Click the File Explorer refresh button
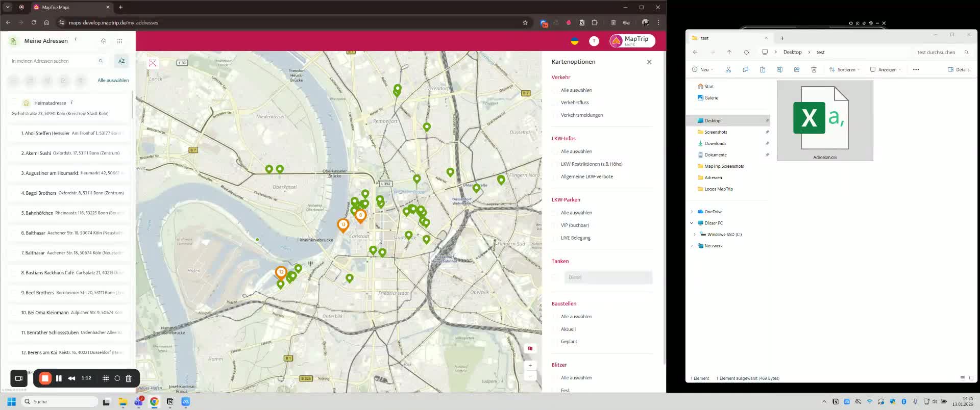Image resolution: width=980 pixels, height=410 pixels. click(x=746, y=52)
